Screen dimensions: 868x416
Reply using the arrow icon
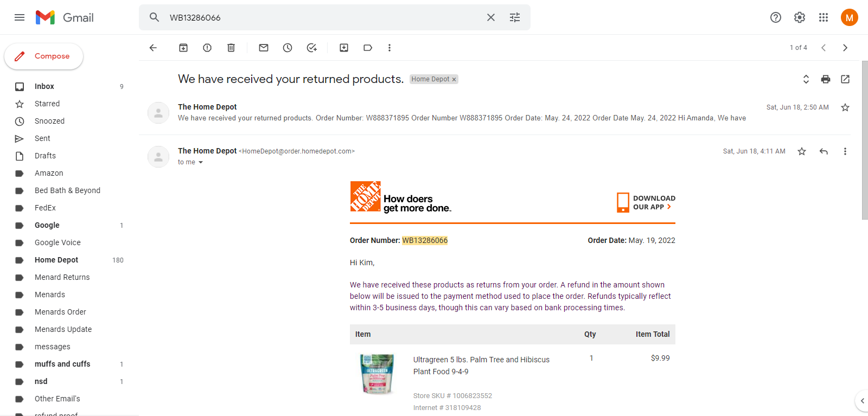(x=824, y=151)
